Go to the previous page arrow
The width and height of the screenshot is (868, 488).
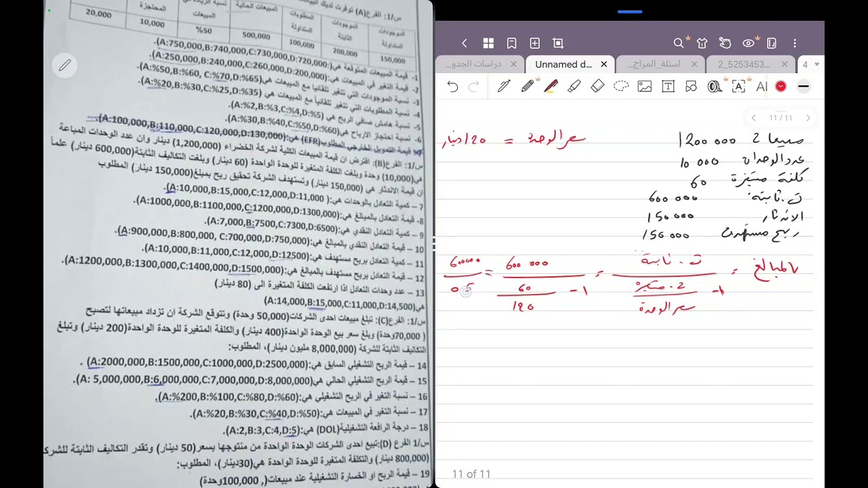753,118
